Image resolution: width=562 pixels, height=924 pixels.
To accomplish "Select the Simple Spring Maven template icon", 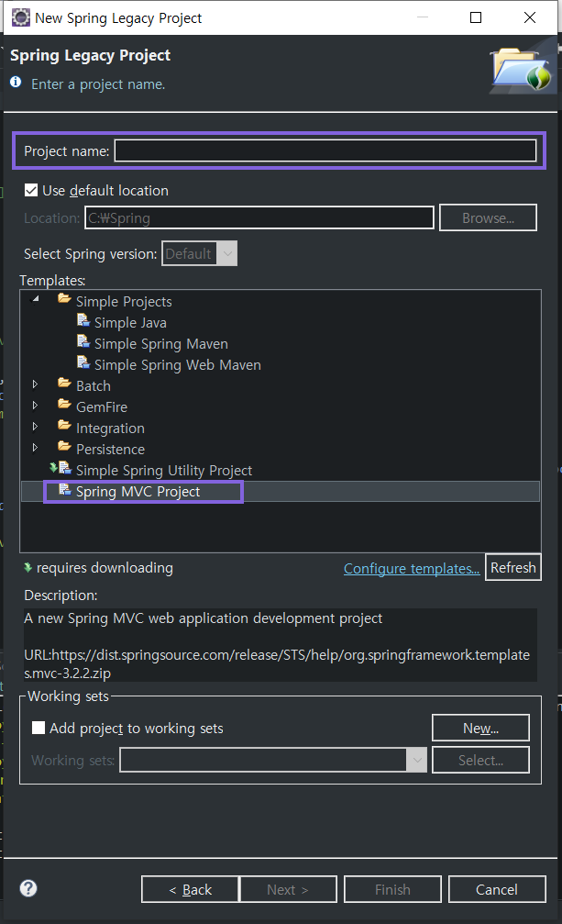I will pos(83,341).
